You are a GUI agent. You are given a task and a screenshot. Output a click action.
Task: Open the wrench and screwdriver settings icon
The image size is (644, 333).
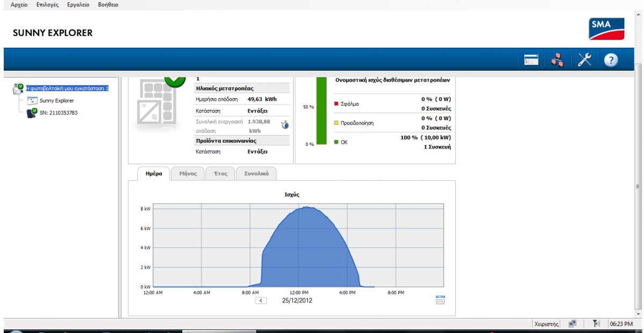click(584, 60)
